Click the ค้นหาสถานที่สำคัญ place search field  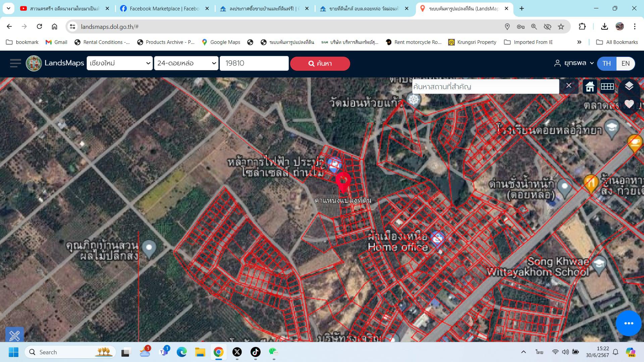[x=485, y=86]
